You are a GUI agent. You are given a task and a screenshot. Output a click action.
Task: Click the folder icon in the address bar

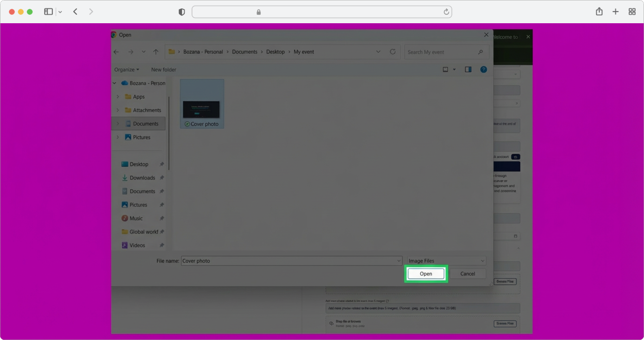click(x=172, y=51)
